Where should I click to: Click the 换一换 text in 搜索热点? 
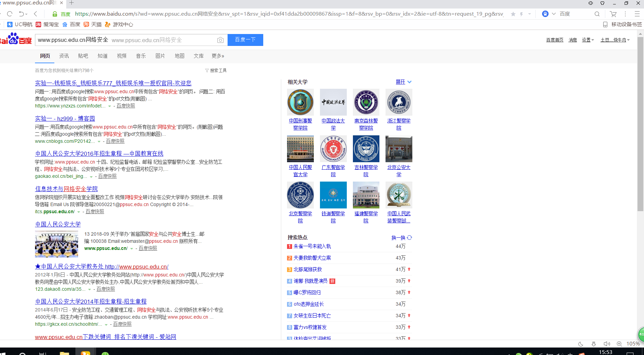coord(398,238)
